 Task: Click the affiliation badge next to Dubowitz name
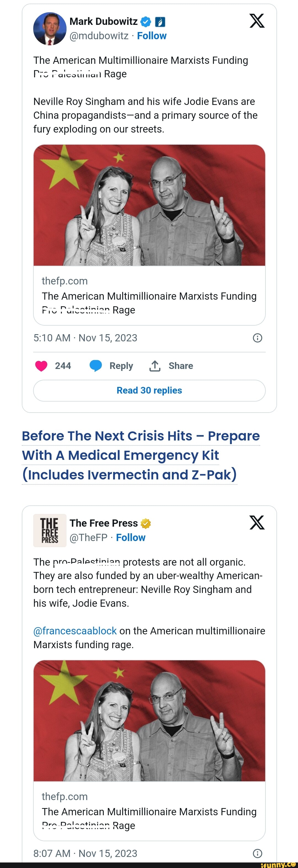pyautogui.click(x=160, y=22)
